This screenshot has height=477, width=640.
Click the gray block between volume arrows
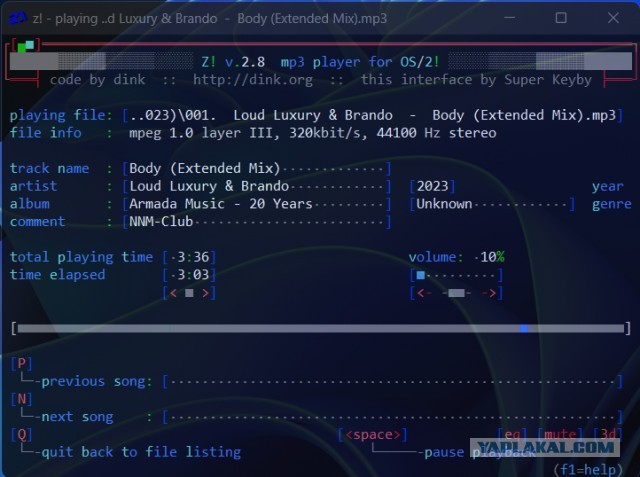(x=456, y=293)
